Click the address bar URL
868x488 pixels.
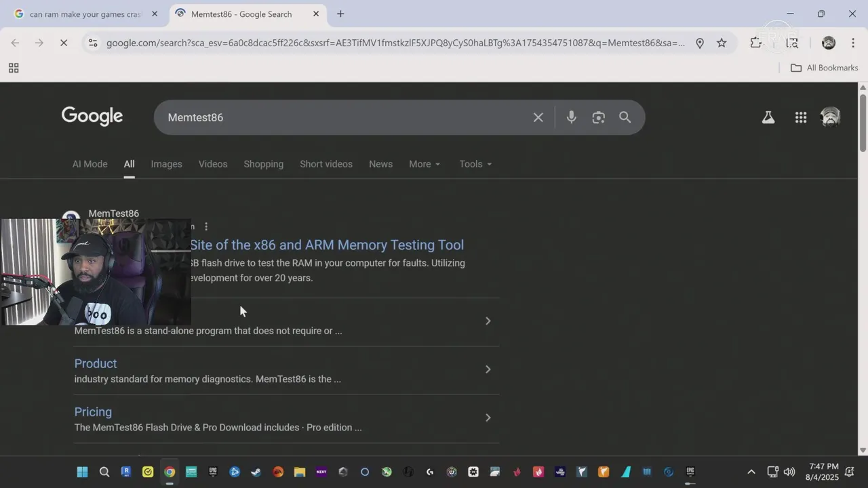click(x=395, y=43)
